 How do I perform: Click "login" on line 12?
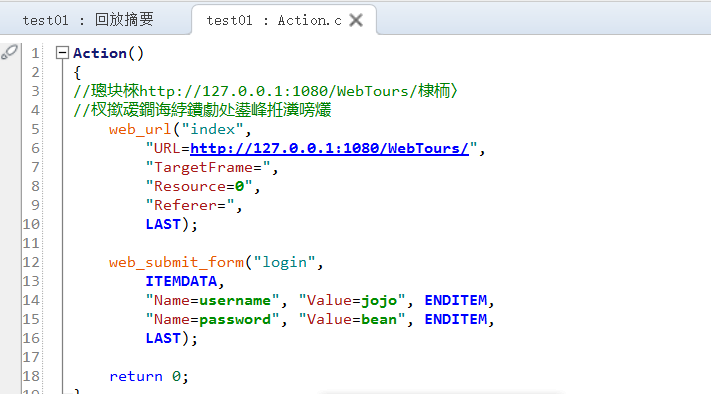pyautogui.click(x=284, y=263)
